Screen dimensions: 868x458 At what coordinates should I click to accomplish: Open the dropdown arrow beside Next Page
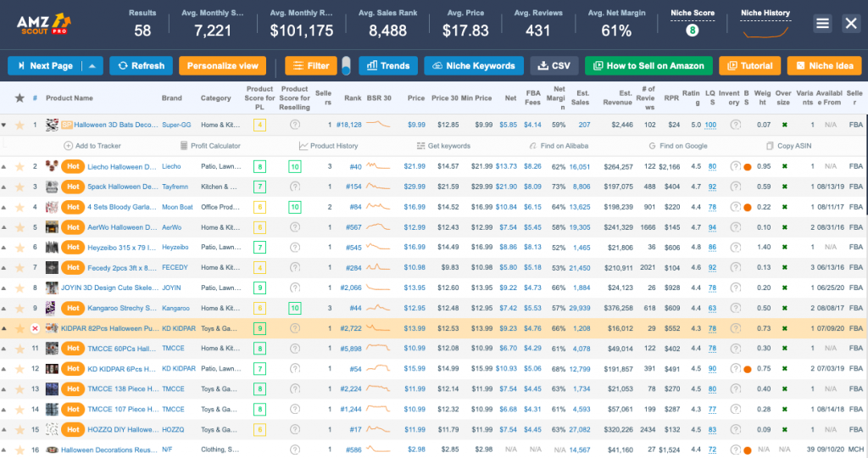[93, 65]
